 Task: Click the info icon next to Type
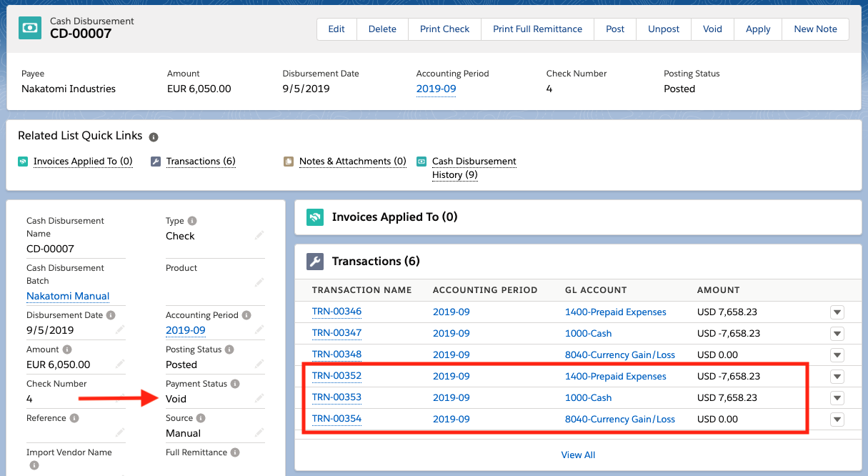[x=192, y=221]
